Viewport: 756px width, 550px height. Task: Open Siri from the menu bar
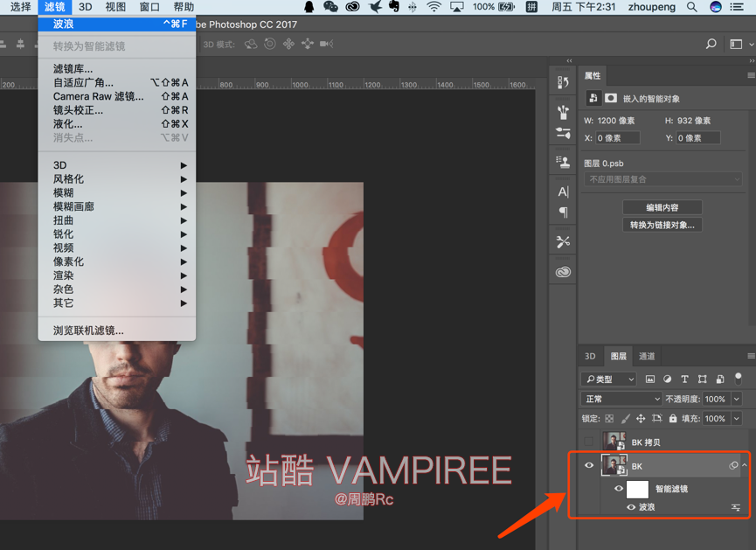tap(716, 7)
